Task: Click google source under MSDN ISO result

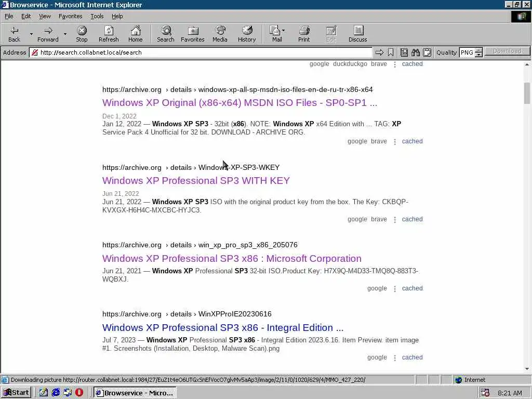Action: (x=357, y=141)
